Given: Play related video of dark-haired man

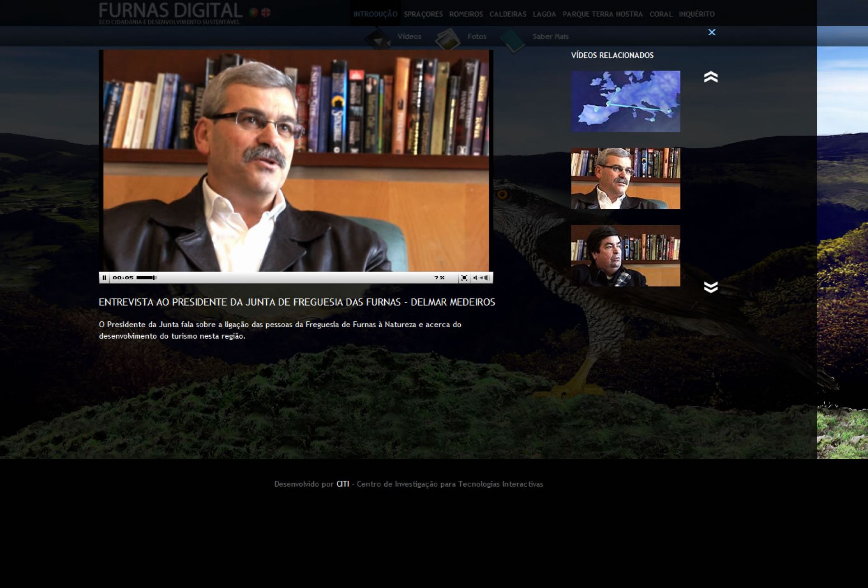Looking at the screenshot, I should 625,256.
